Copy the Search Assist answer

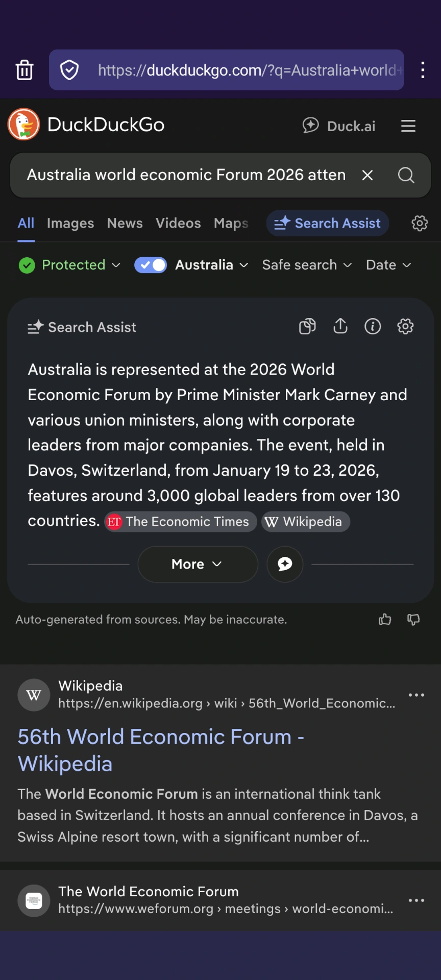click(307, 326)
